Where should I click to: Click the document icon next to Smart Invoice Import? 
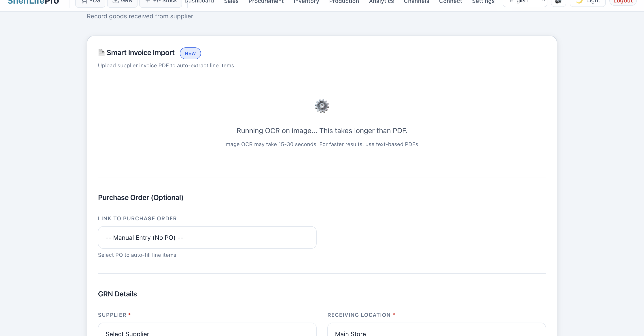tap(101, 52)
